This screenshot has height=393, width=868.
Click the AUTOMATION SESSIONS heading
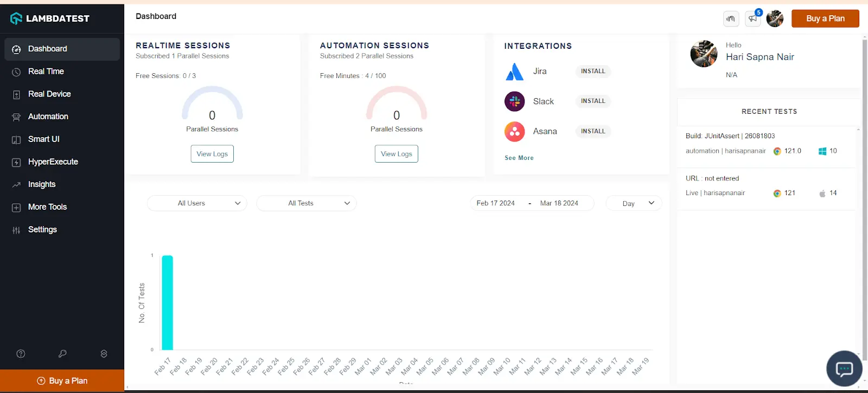374,46
